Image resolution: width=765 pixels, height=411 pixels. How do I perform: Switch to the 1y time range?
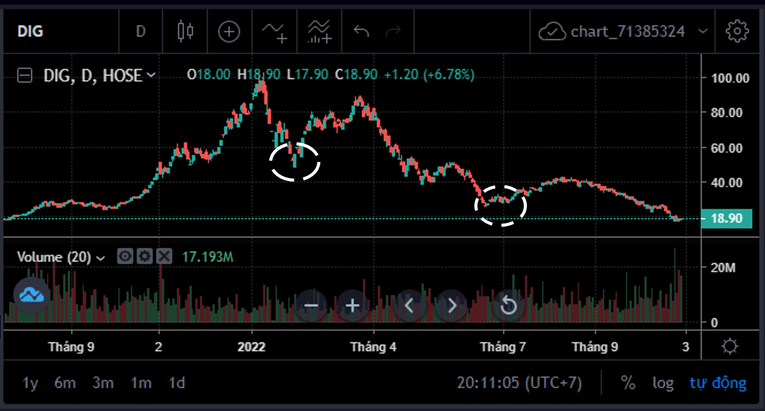pos(30,382)
